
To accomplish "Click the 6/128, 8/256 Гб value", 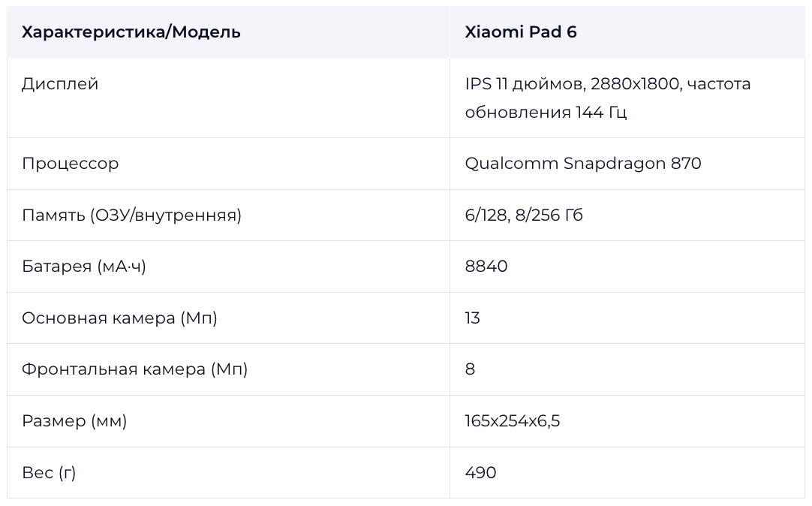I will pos(524,215).
